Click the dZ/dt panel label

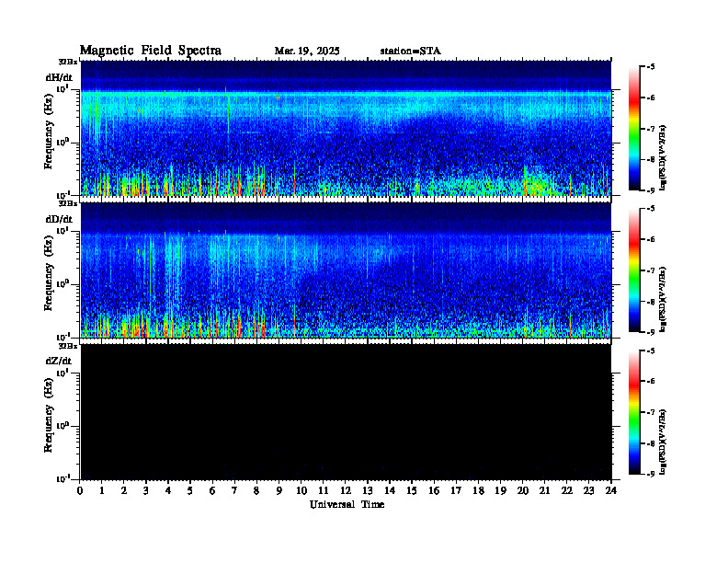coord(59,361)
